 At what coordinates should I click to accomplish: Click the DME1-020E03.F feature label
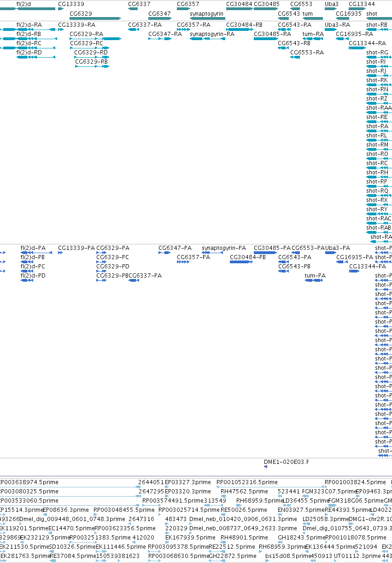[287, 462]
